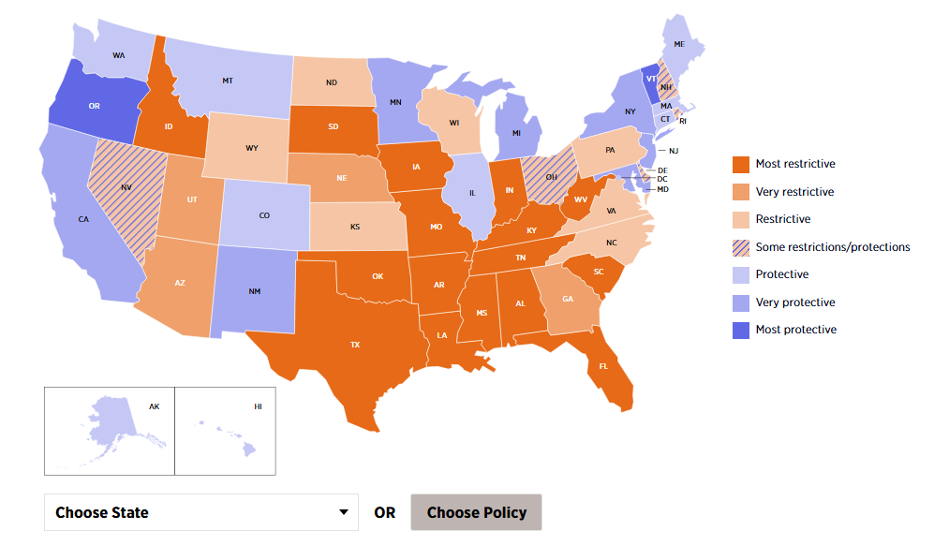Click the Very restrictive legend swatch
The width and height of the screenshot is (949, 560).
741,192
